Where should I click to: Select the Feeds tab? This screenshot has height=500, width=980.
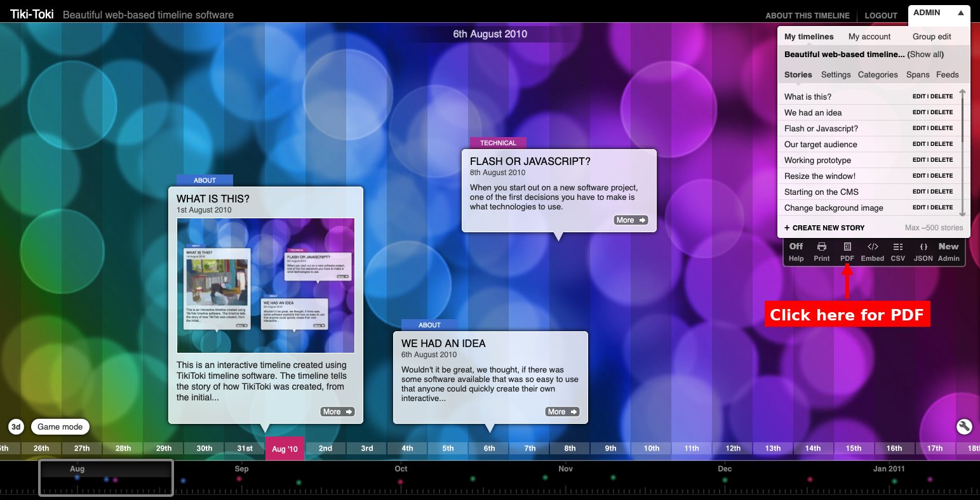point(948,75)
